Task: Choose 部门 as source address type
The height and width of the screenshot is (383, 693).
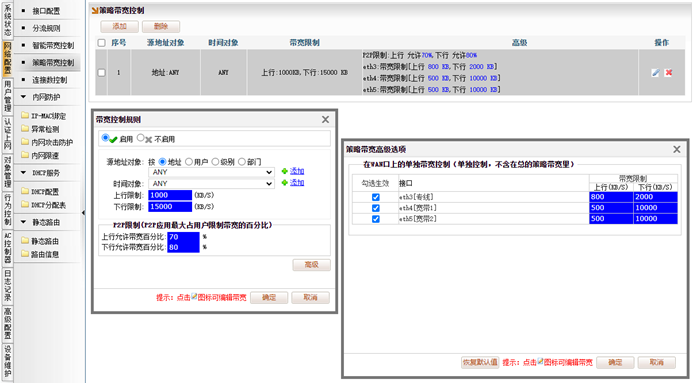Action: point(242,162)
